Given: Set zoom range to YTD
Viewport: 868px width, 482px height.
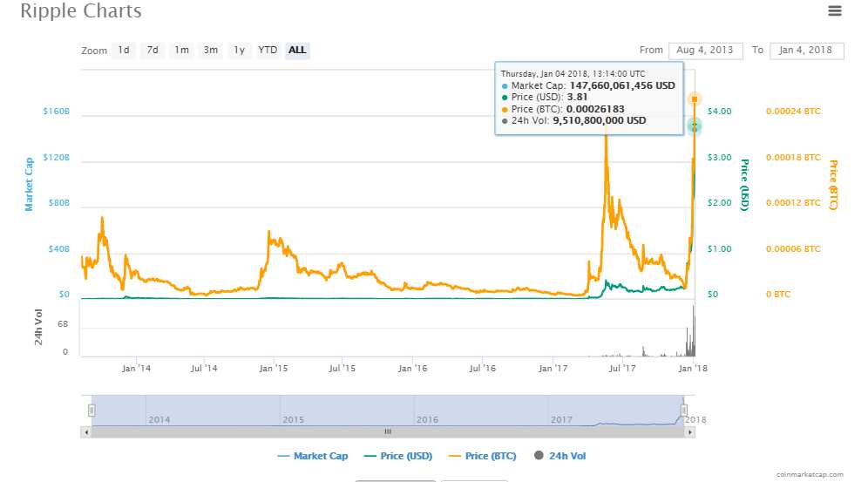Looking at the screenshot, I should [268, 51].
